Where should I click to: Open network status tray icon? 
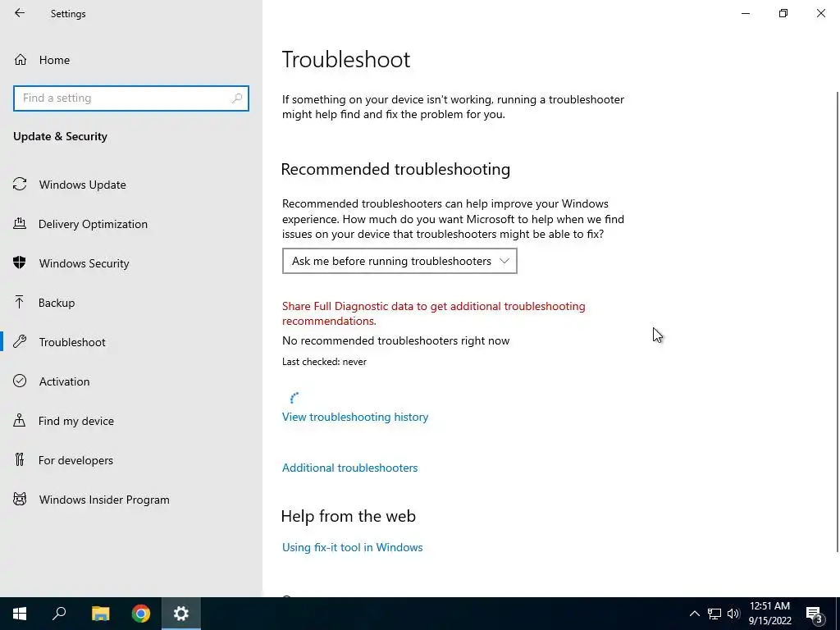click(x=714, y=614)
